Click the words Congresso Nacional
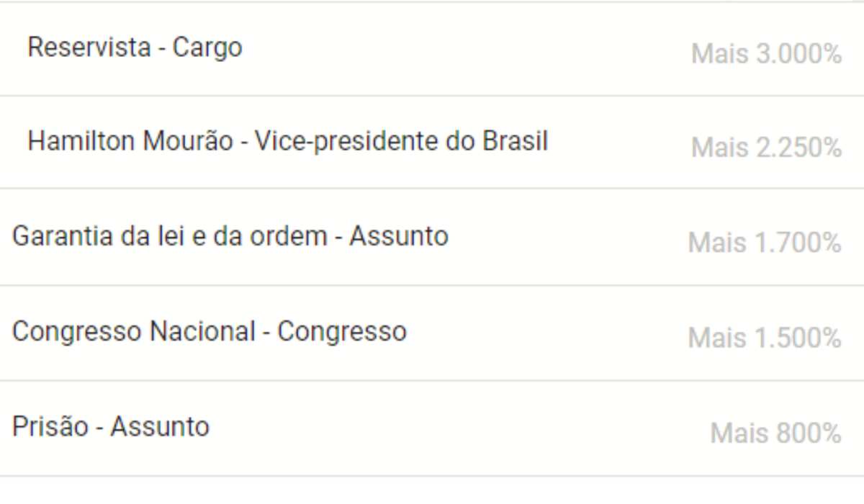 (134, 331)
